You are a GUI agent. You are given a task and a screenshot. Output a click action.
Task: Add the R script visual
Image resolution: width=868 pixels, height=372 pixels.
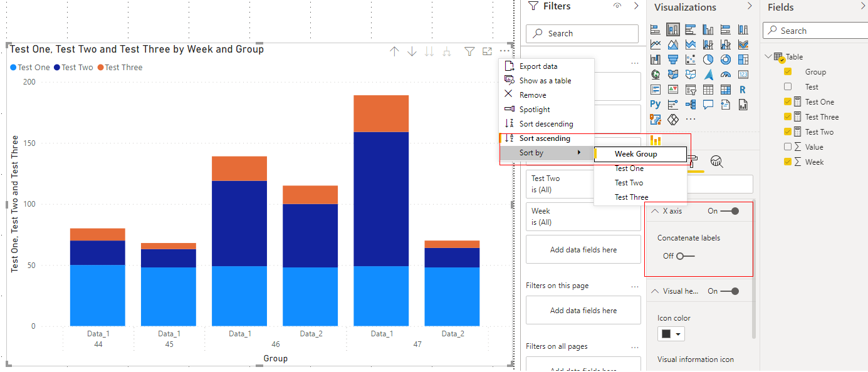coord(743,90)
